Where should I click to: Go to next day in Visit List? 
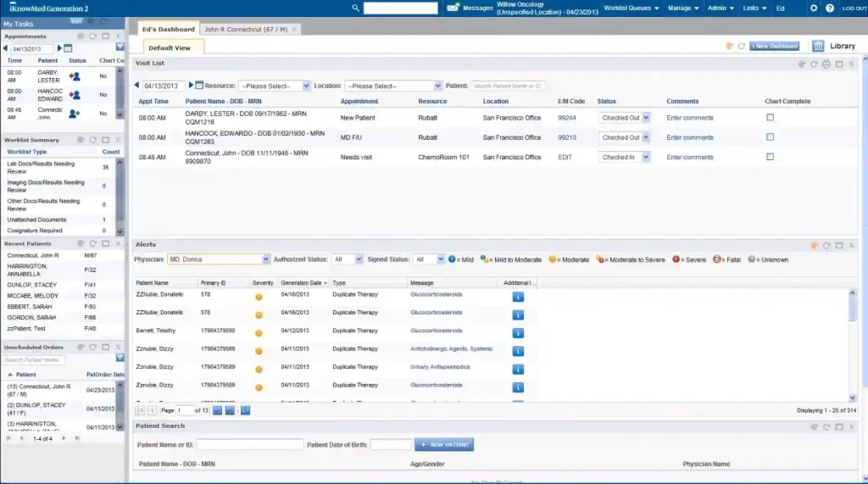[x=191, y=86]
